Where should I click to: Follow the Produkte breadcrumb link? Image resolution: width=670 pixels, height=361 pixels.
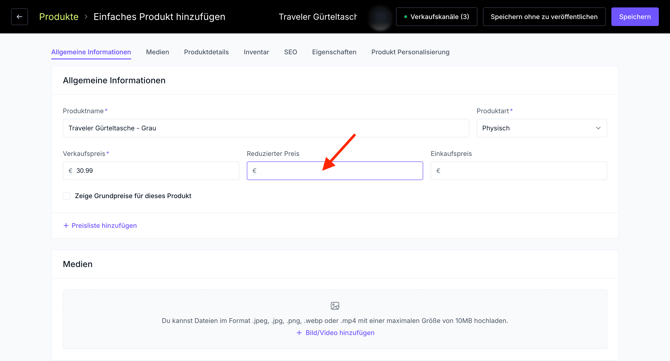(x=59, y=17)
